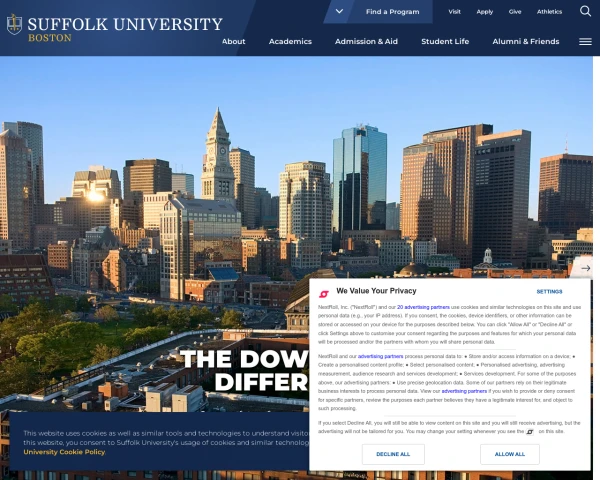
Task: Go to the Visit page
Action: pos(454,12)
